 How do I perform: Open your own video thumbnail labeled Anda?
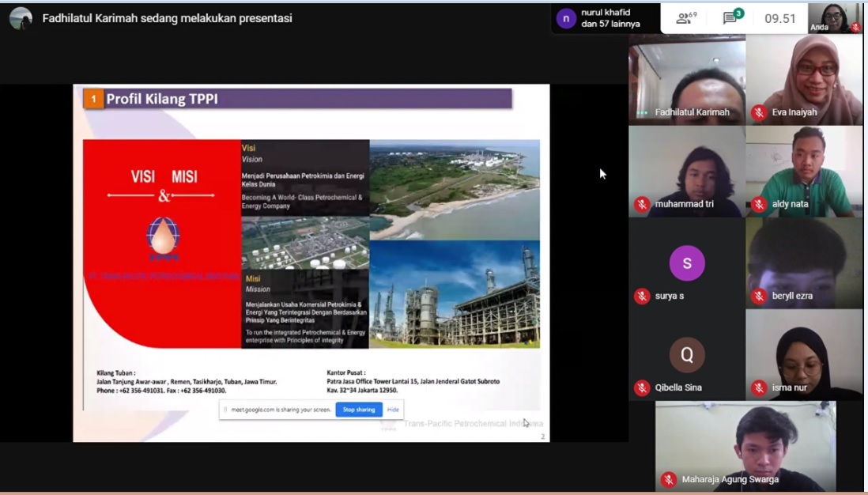834,17
